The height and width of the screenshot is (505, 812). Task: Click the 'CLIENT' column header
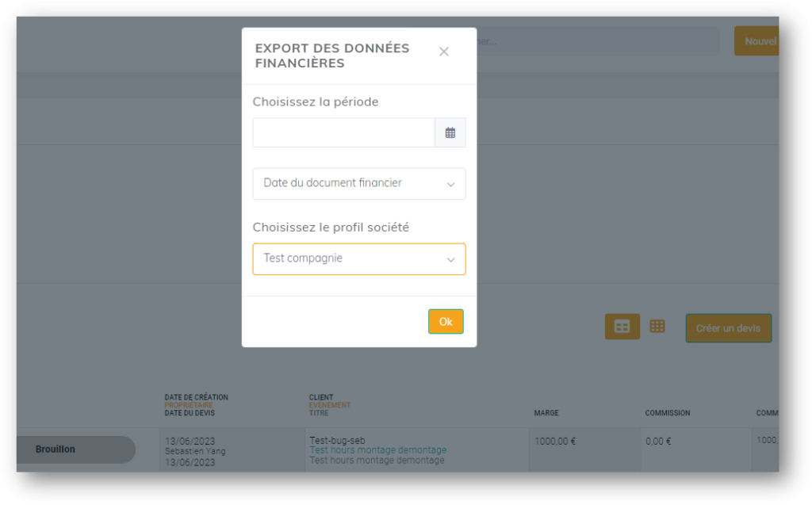pos(321,397)
